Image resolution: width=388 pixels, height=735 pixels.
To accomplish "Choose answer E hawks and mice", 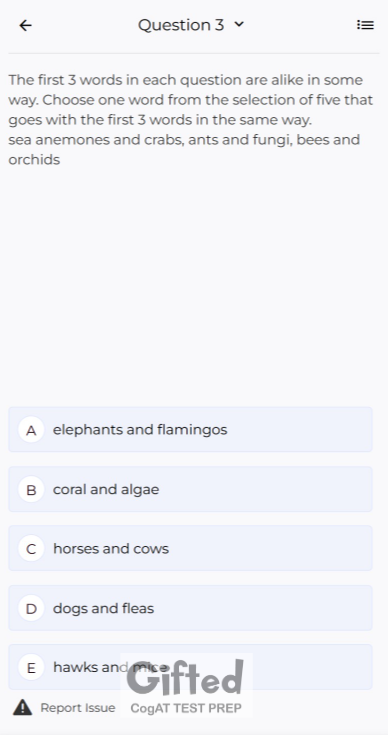I will [x=190, y=667].
